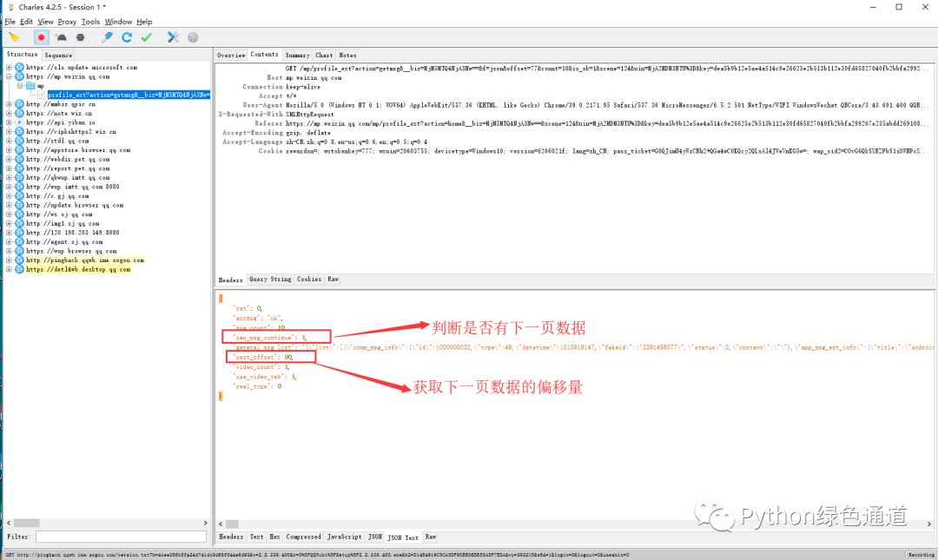Screen dimensions: 938x560
Task: Click the response panel horizontal scrollbar thumb
Action: pyautogui.click(x=232, y=524)
